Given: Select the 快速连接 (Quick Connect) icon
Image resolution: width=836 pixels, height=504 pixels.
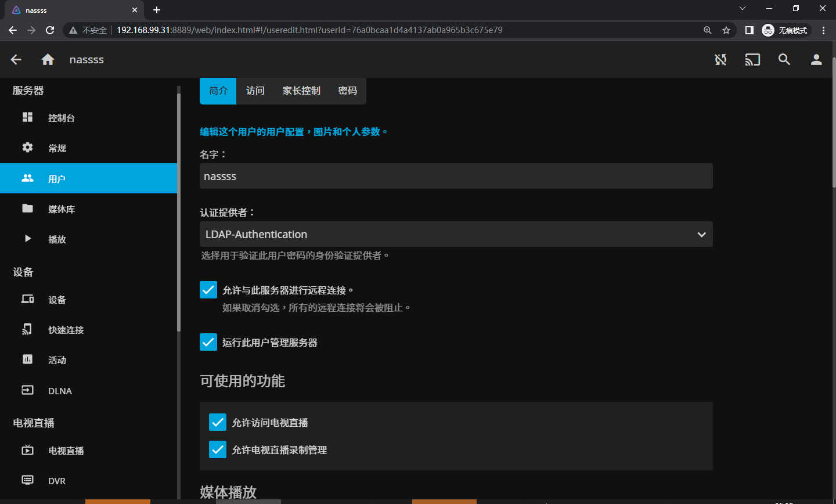Looking at the screenshot, I should coord(27,329).
